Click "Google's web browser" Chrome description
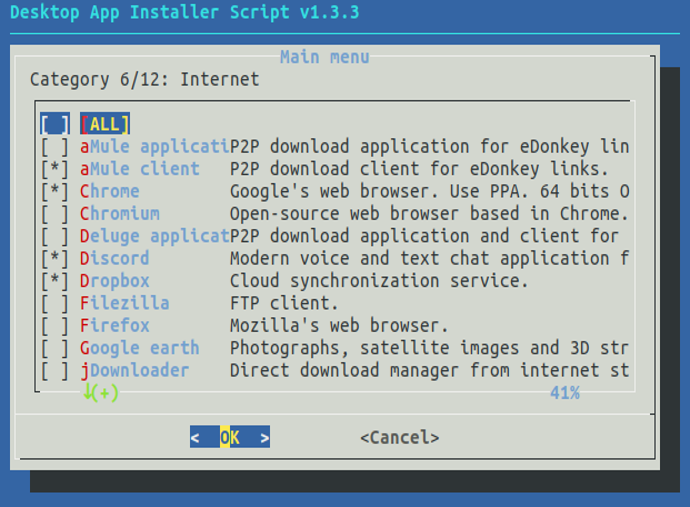Viewport: 690px width, 507px height. [x=429, y=191]
